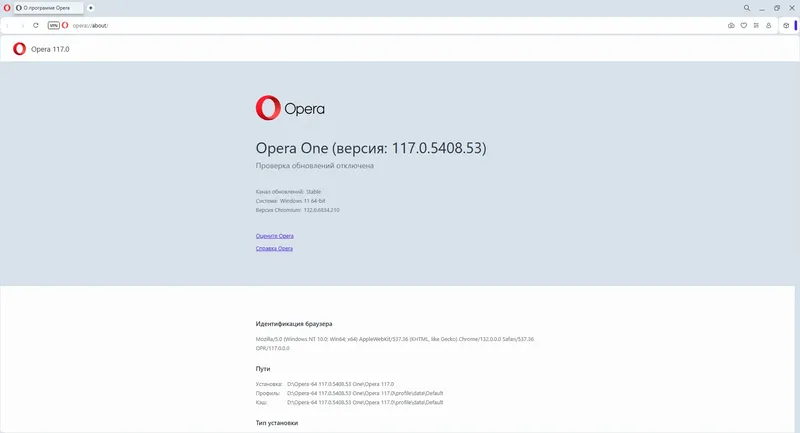Click the 'Кэш' path row

click(x=349, y=402)
